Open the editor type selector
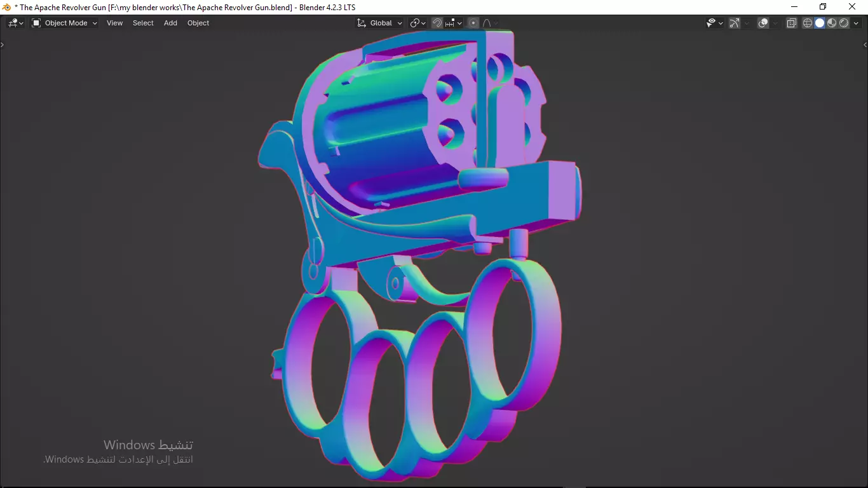 (16, 23)
